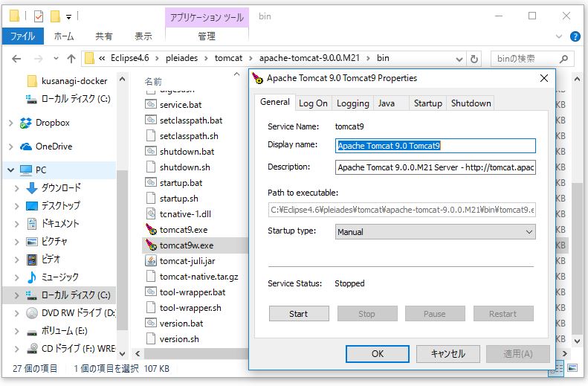Open the 管理 ribbon tab

coord(207,36)
